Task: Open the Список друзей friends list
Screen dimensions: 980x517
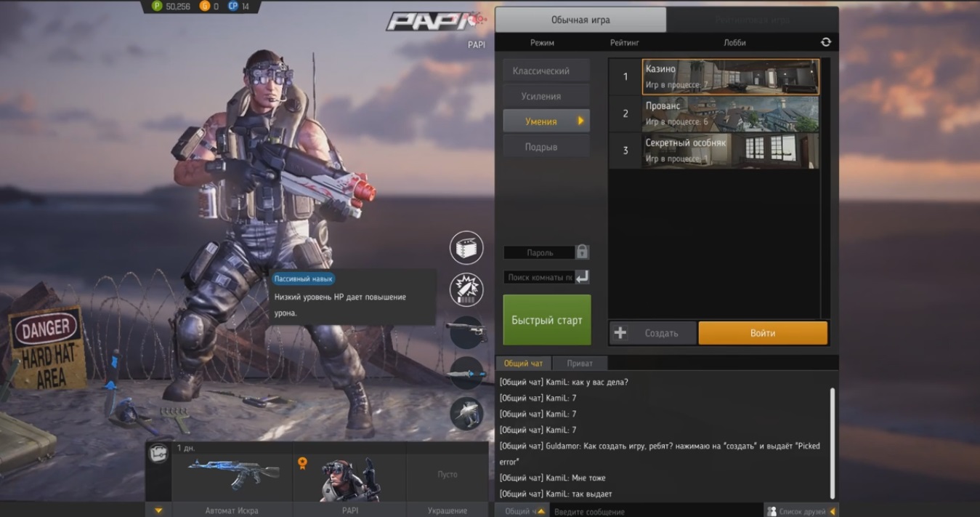Action: (x=801, y=511)
